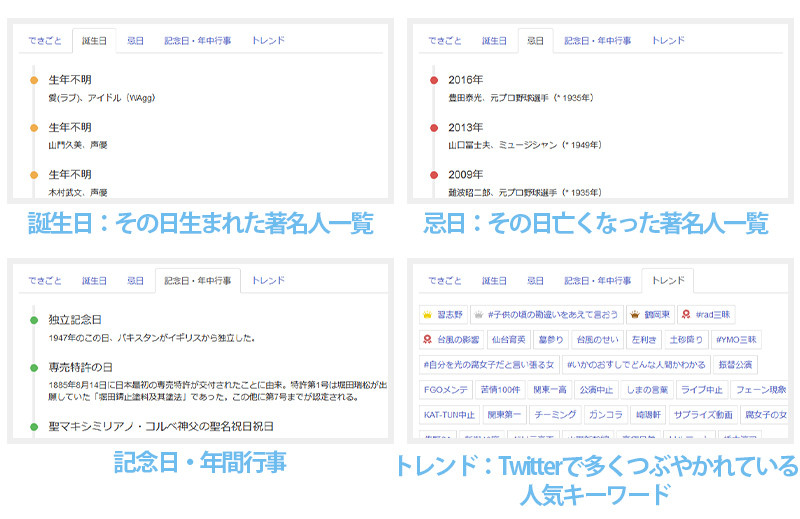Click the gold crown icon beside 習志野
The image size is (800, 519).
click(x=427, y=314)
